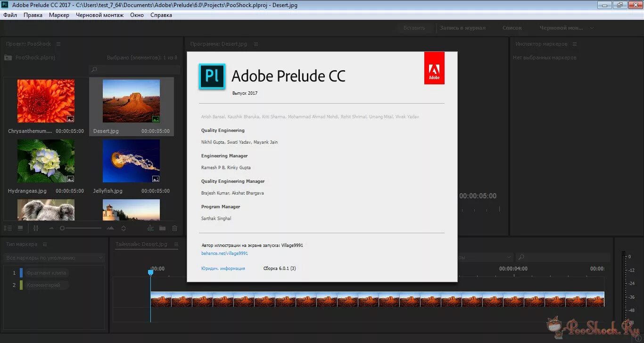This screenshot has height=343, width=644.
Task: Select the Таймлайн: Desert.jpg tab
Action: 141,244
